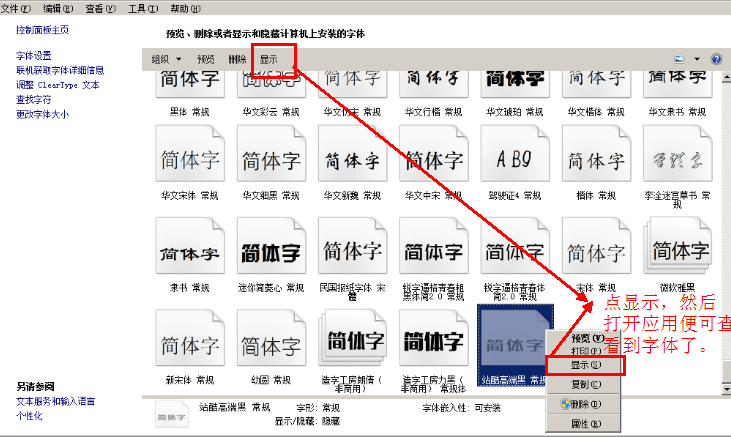Select the 华文宋体 font thumbnail

click(x=188, y=158)
